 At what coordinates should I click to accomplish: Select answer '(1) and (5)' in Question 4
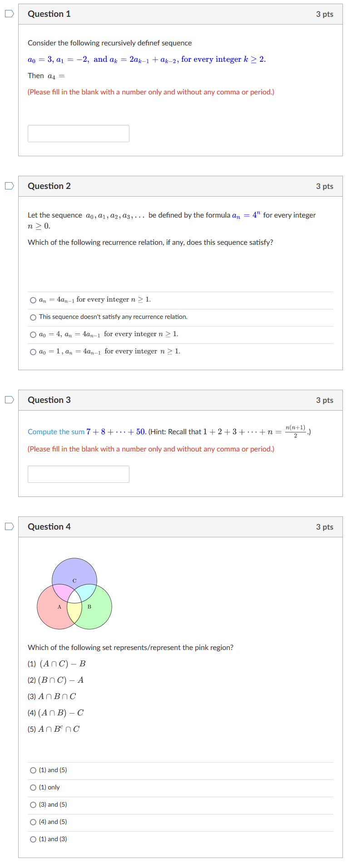33,770
